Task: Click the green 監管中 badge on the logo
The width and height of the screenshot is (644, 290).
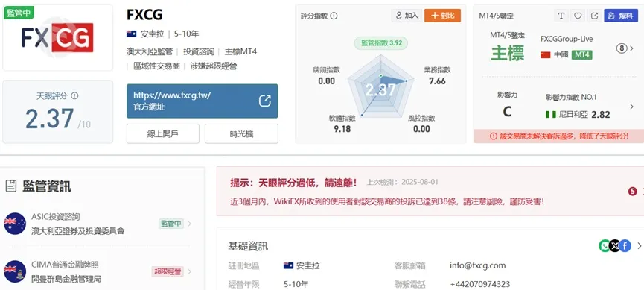Action: coord(19,13)
